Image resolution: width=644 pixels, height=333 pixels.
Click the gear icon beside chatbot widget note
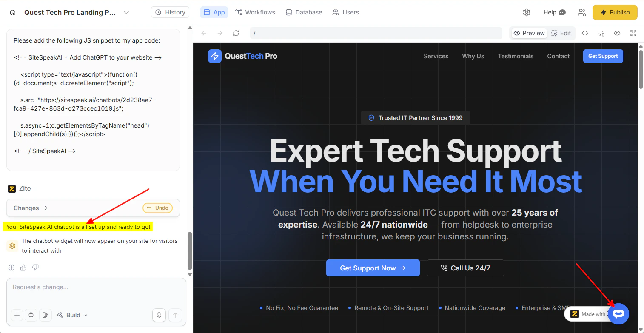(12, 246)
